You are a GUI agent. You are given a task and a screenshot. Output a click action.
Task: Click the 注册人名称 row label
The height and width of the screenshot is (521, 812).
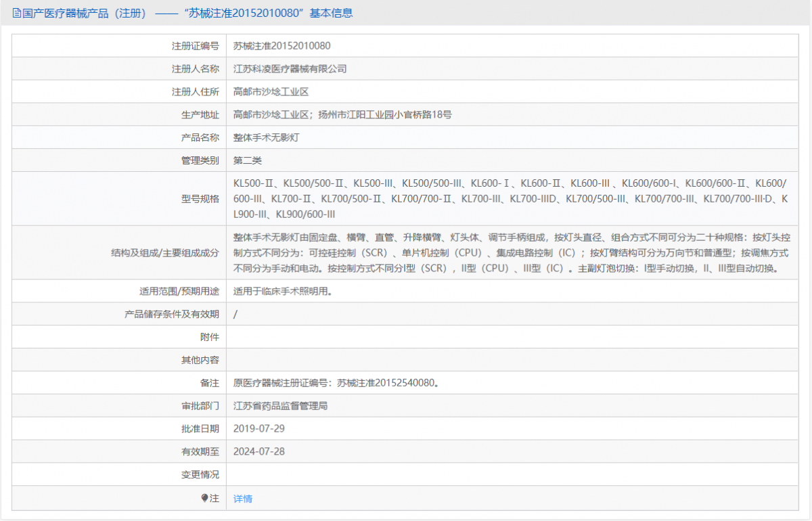click(196, 69)
